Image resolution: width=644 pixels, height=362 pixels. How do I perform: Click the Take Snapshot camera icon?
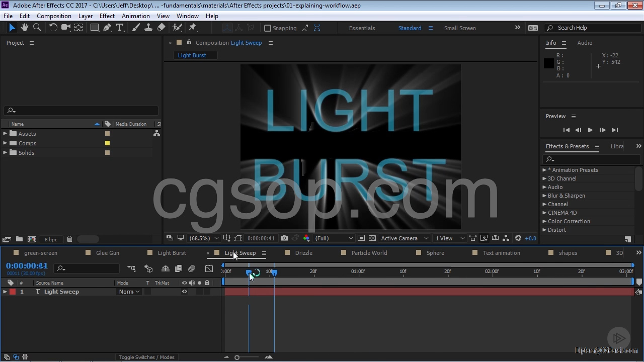284,238
